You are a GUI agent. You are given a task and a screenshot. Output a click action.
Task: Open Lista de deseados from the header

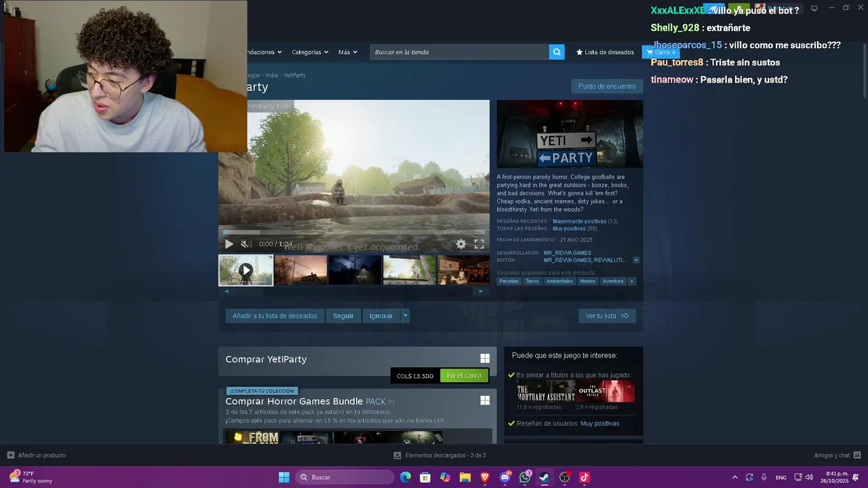tap(605, 52)
